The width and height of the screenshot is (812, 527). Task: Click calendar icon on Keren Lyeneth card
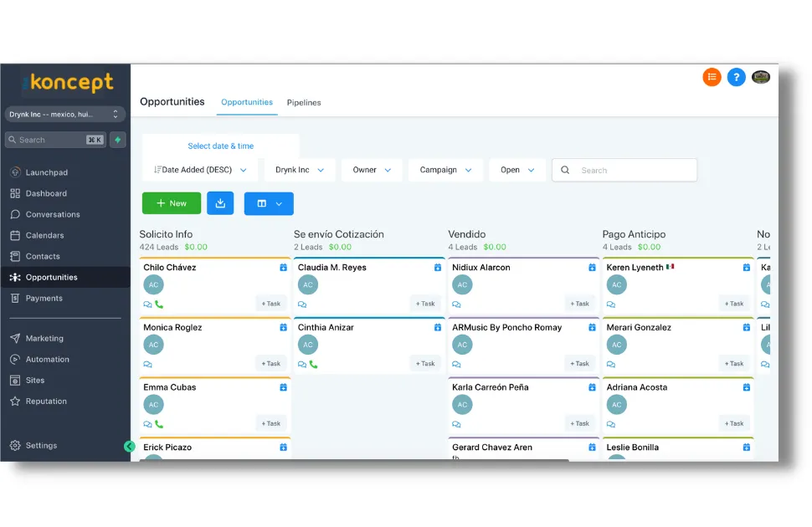746,268
